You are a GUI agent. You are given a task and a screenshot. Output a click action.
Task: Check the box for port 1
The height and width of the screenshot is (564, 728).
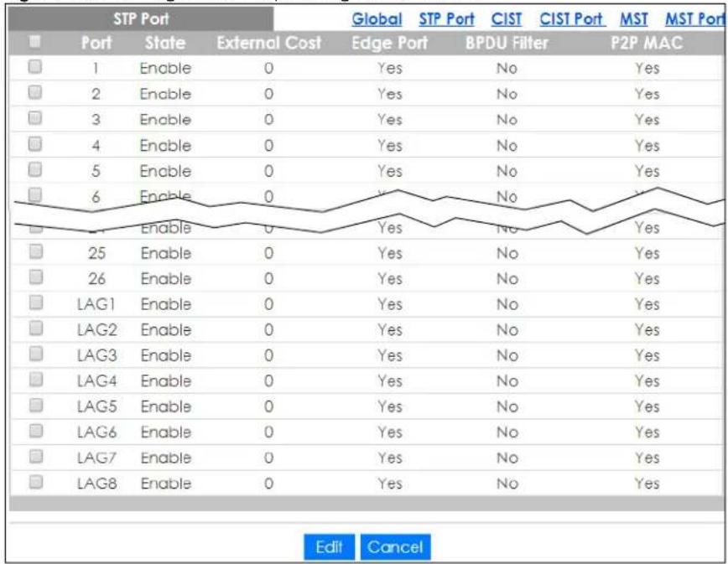coord(35,67)
